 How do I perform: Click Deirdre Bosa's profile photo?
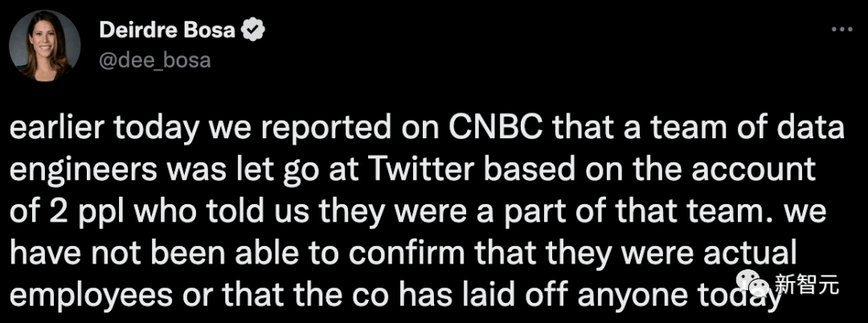tap(44, 46)
